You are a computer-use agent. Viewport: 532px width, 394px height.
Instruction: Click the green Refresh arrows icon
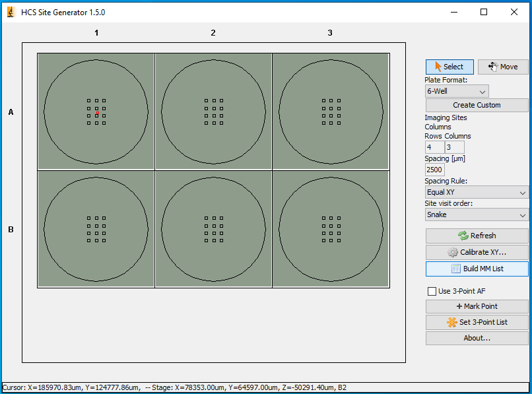coord(463,236)
